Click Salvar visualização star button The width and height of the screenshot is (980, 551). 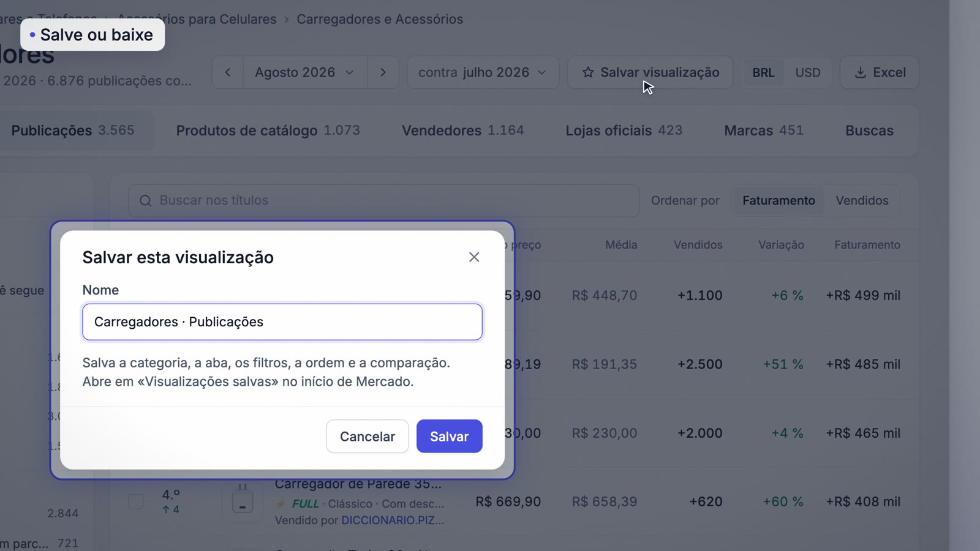[x=650, y=72]
